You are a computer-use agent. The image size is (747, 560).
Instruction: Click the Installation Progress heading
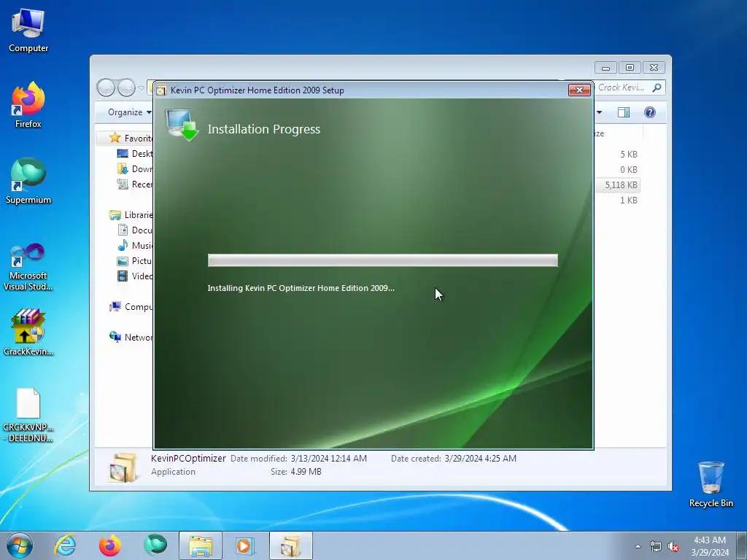(264, 129)
